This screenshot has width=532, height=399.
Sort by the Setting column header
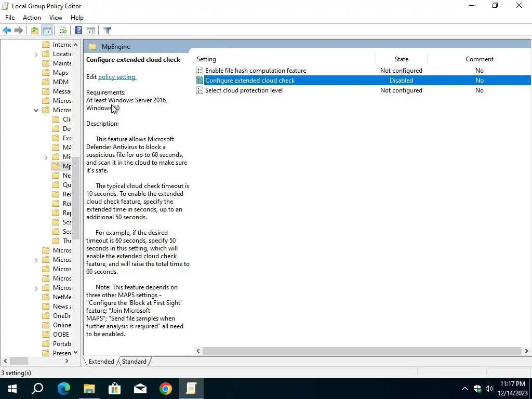(x=285, y=59)
